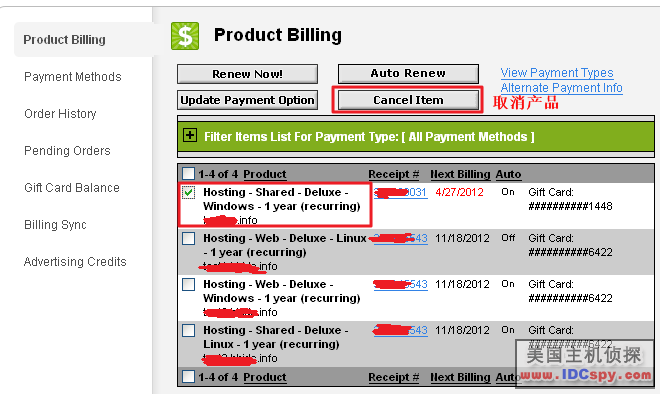Open receipt link for Web Deluxe Windows row
Image resolution: width=660 pixels, height=394 pixels.
point(401,284)
